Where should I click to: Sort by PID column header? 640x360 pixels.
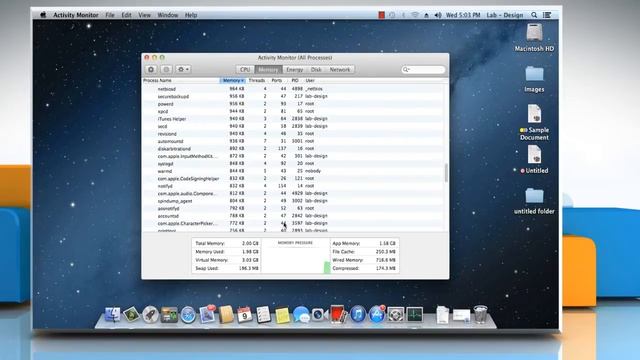295,80
